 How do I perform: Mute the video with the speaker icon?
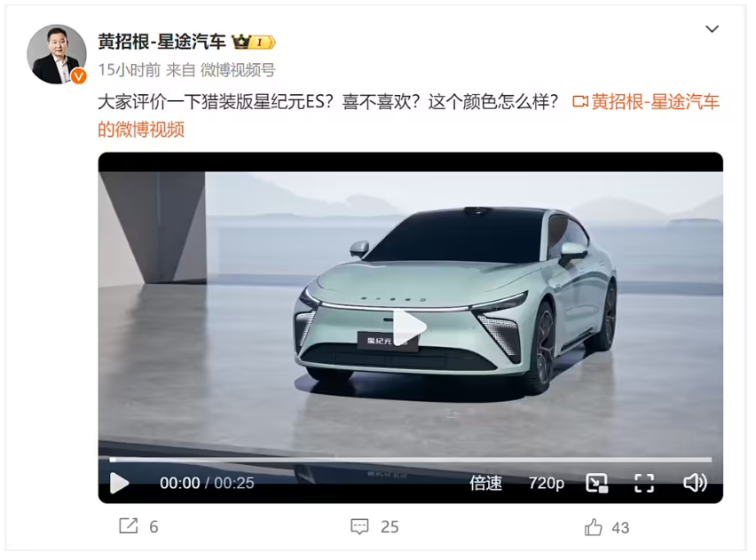pyautogui.click(x=695, y=482)
